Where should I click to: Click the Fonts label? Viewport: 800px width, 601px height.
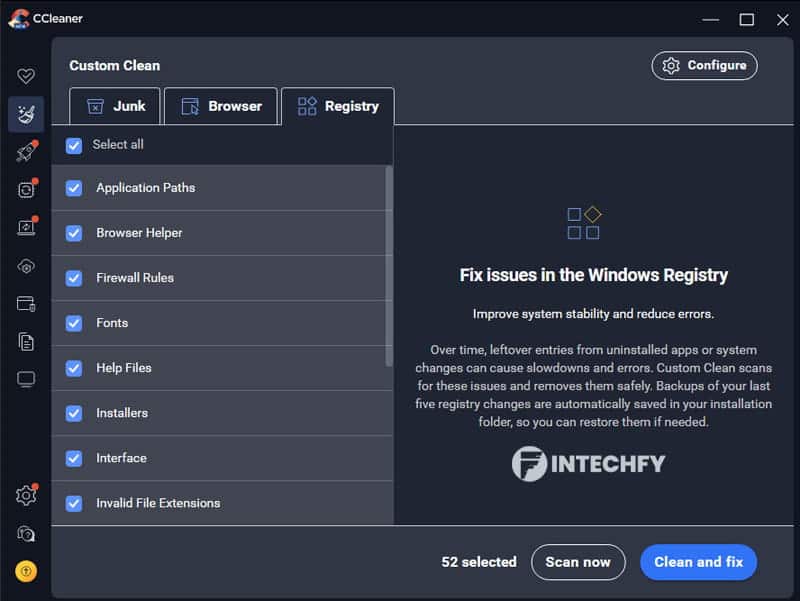pos(112,322)
